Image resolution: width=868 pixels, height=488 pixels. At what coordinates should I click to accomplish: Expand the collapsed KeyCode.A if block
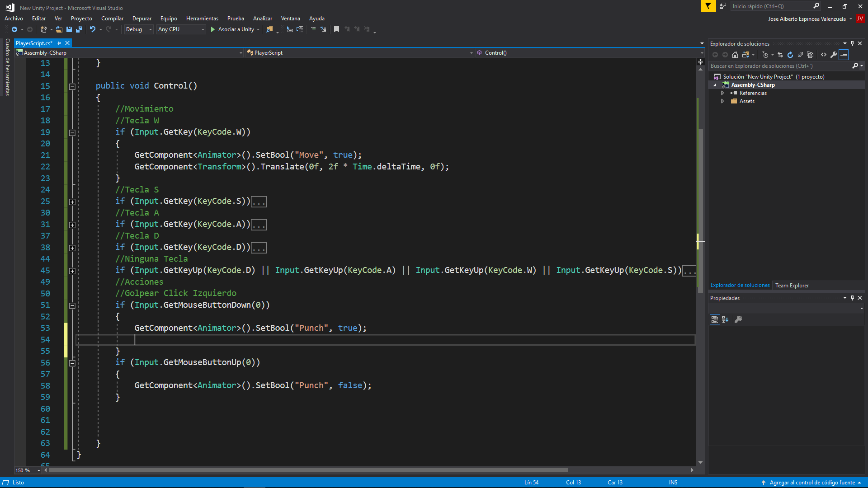[72, 225]
